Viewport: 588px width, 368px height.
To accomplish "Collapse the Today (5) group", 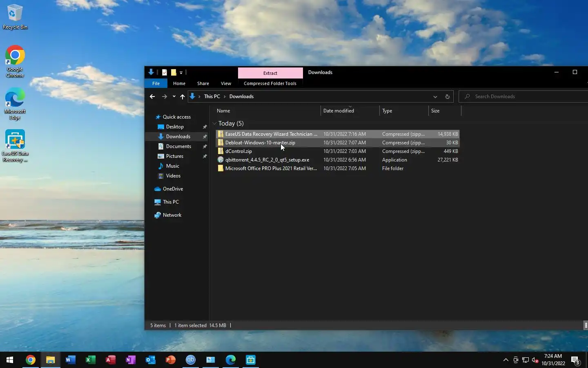I will click(215, 123).
